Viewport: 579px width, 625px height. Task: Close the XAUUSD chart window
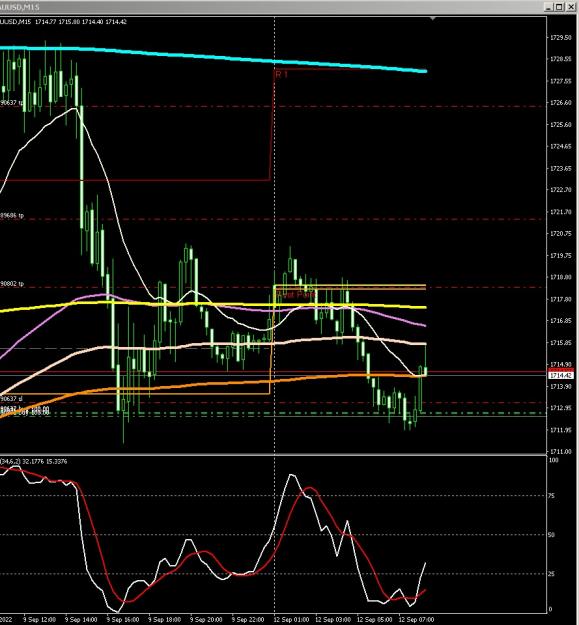[x=569, y=7]
